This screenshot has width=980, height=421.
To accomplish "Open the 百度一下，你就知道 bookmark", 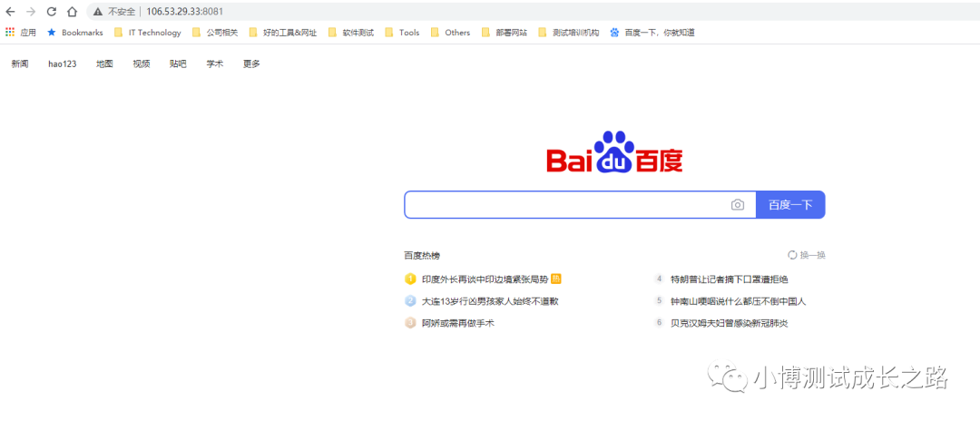I will click(x=652, y=33).
